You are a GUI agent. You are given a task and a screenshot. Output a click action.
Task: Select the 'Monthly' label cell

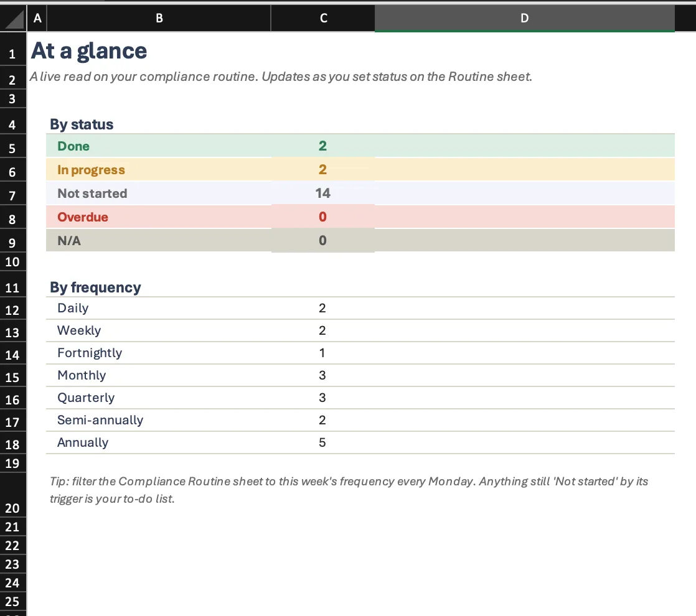159,375
